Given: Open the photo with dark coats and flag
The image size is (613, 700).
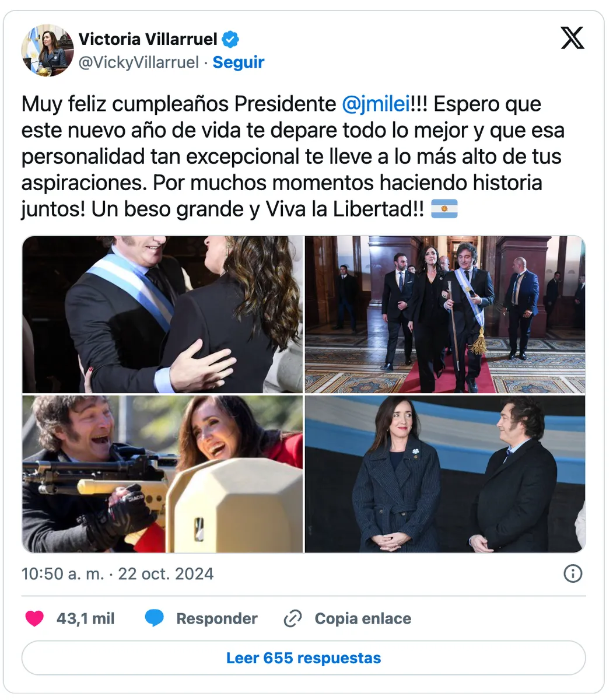Looking at the screenshot, I should (445, 474).
